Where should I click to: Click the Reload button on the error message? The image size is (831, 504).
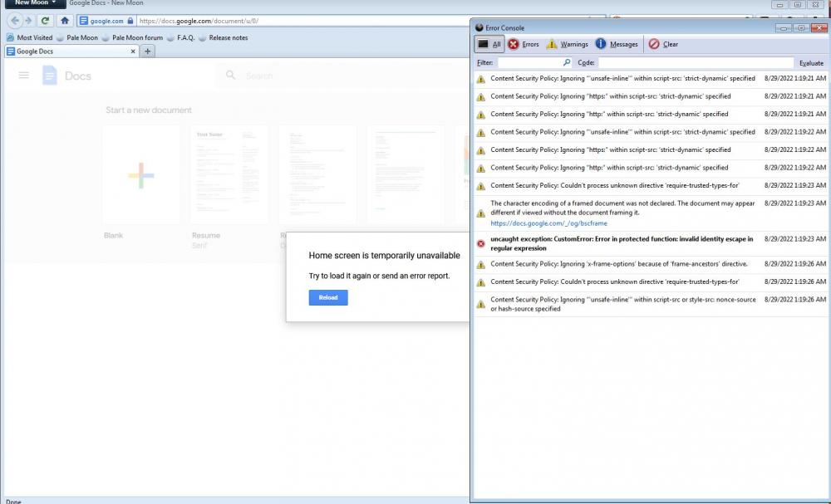[x=327, y=297]
